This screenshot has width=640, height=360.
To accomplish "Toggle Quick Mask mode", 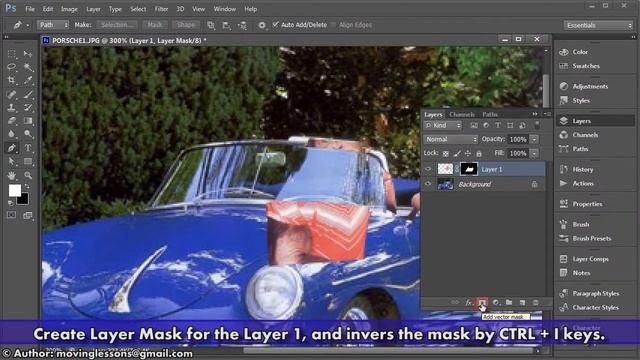I will click(11, 215).
